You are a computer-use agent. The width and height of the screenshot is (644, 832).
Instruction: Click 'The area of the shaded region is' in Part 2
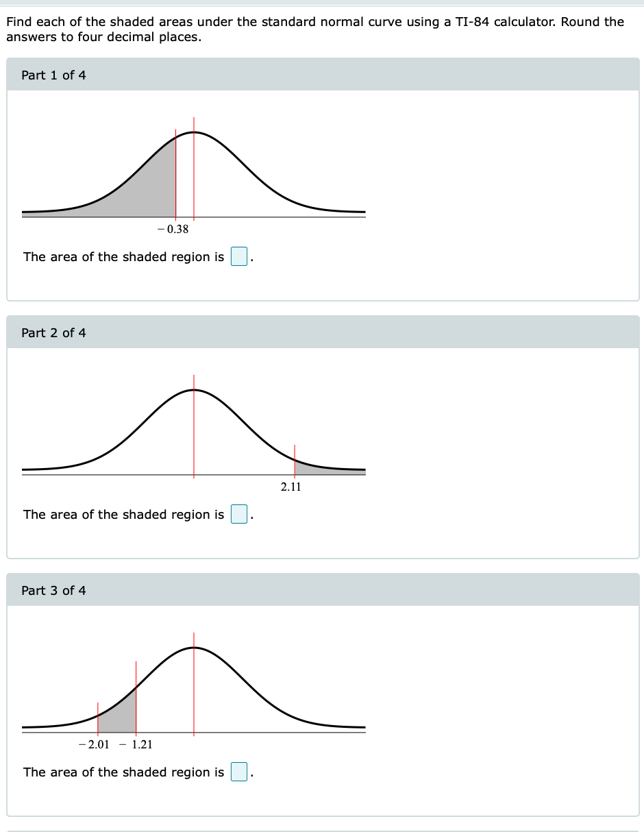pyautogui.click(x=123, y=515)
